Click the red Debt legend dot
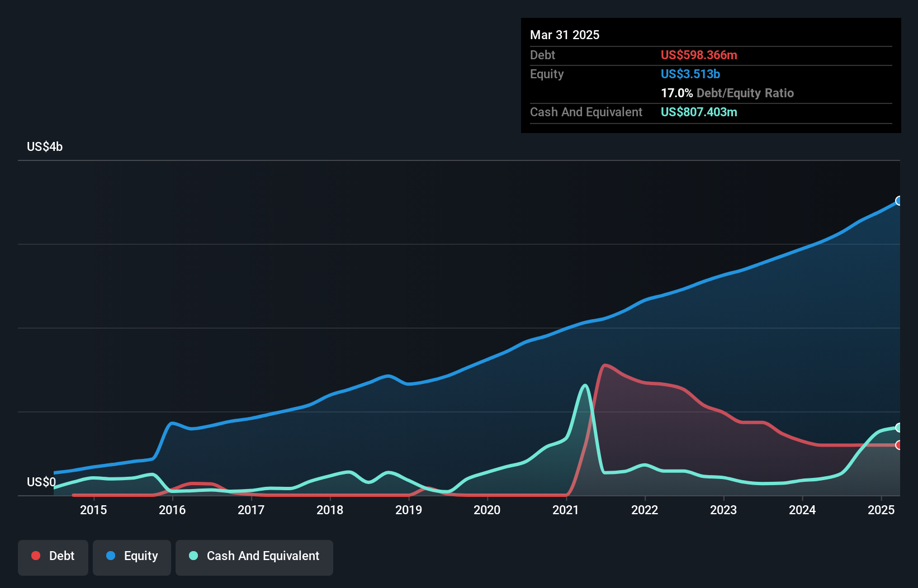 (x=36, y=556)
